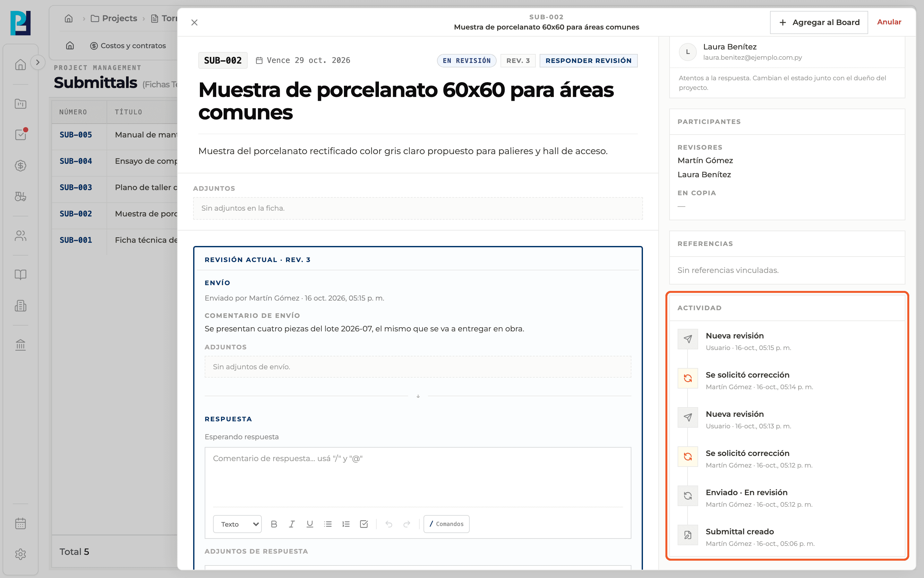This screenshot has width=924, height=578.
Task: Click the Anular link
Action: point(889,22)
